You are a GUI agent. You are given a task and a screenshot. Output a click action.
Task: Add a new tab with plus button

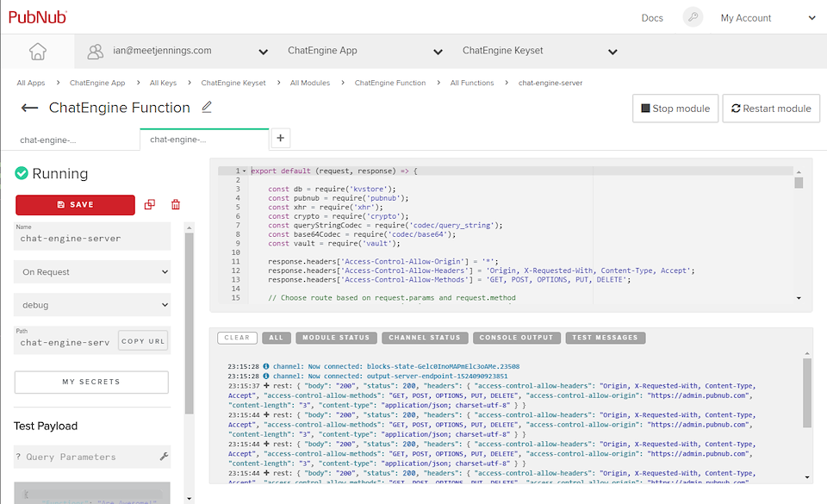[281, 138]
